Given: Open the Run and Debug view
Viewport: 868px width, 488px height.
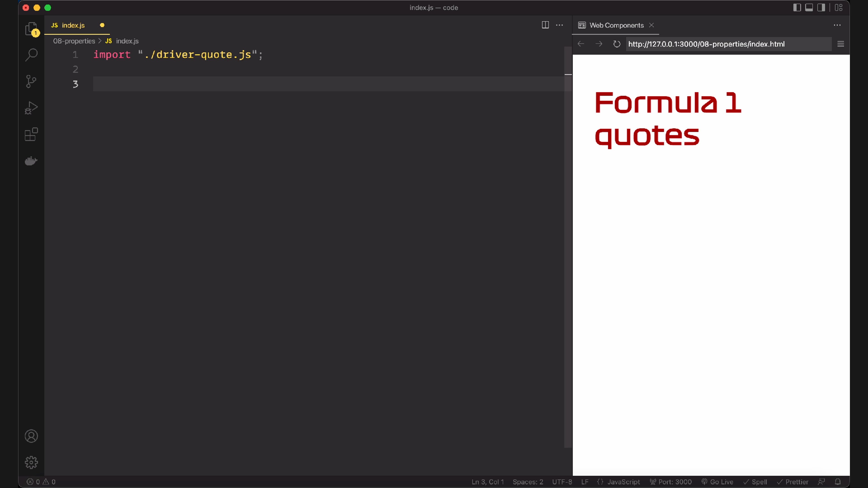Looking at the screenshot, I should (31, 108).
